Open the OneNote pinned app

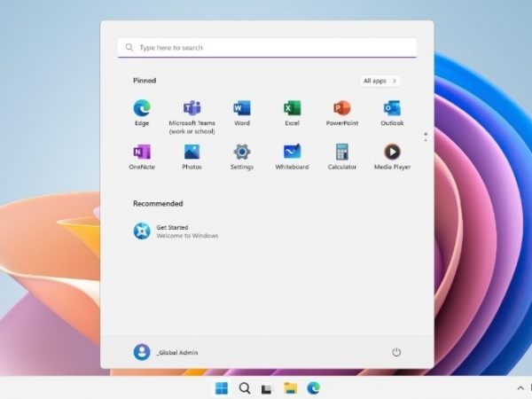(142, 157)
